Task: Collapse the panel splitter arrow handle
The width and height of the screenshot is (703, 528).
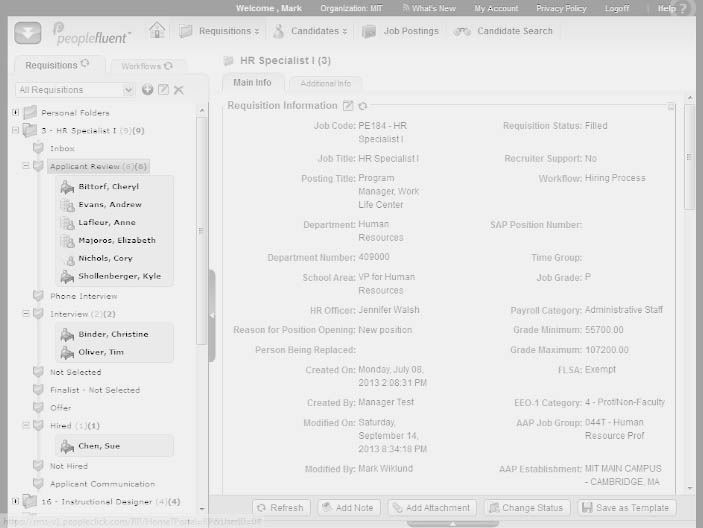Action: tap(212, 316)
